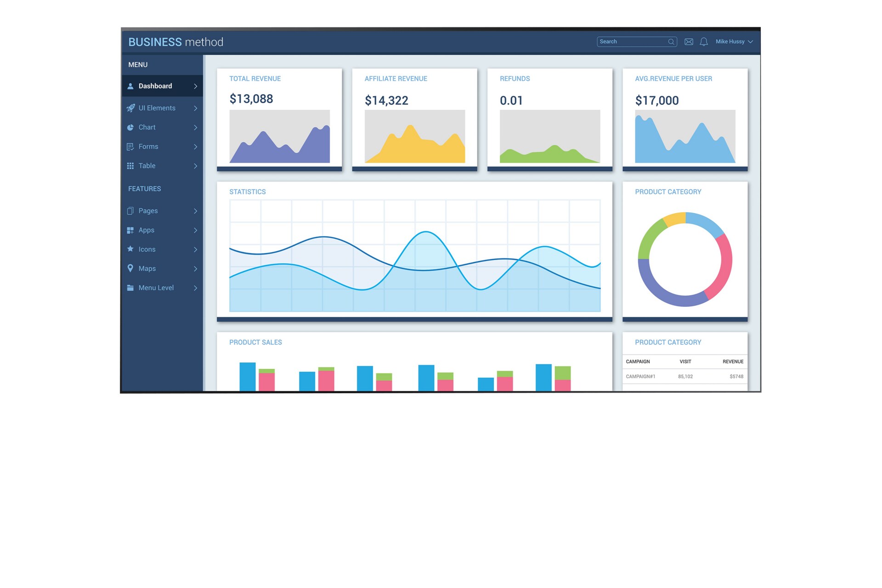This screenshot has height=588, width=882.
Task: Expand the Menu Level chevron
Action: coord(196,288)
